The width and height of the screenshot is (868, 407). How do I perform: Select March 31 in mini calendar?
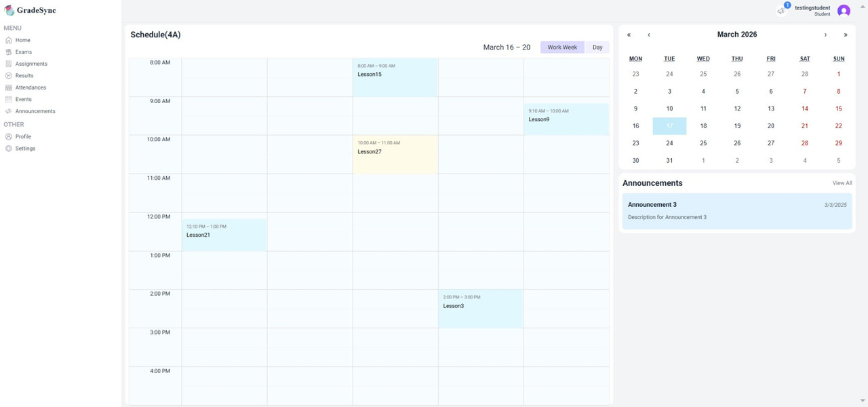pyautogui.click(x=669, y=161)
